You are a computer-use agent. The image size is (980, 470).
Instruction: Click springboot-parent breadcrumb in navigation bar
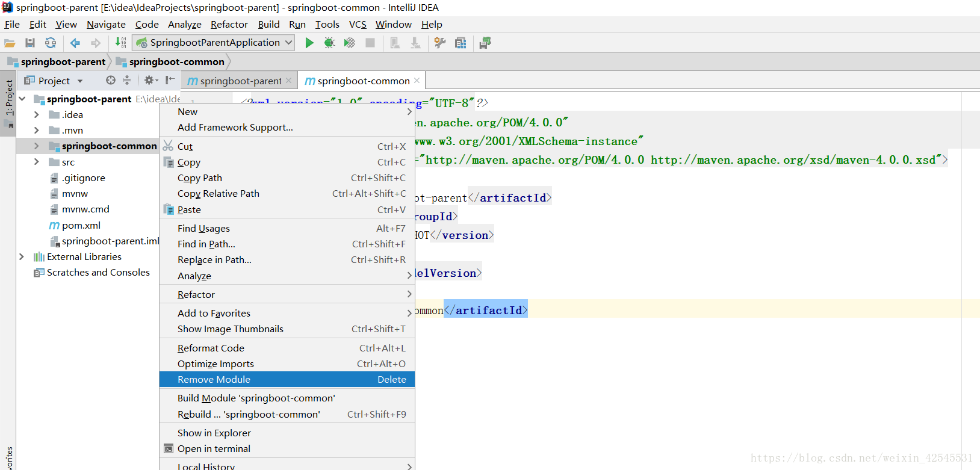click(x=57, y=61)
